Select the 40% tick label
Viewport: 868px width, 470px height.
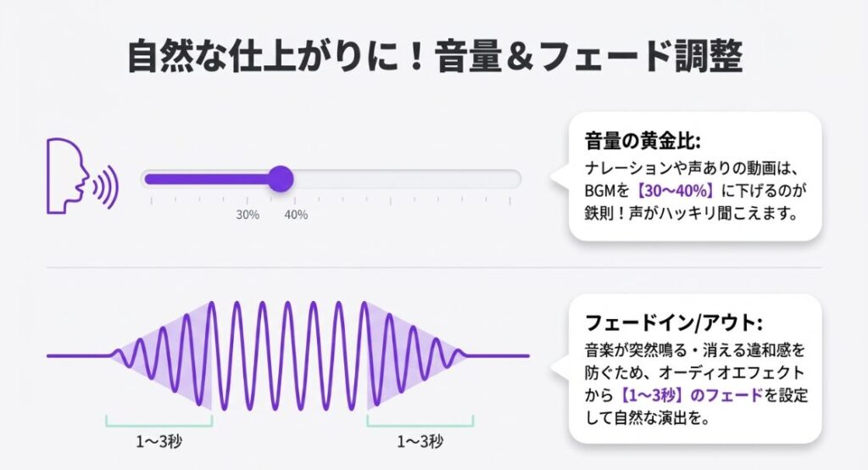(x=296, y=215)
